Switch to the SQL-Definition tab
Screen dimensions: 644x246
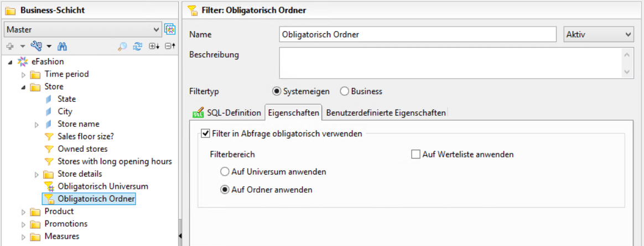click(227, 112)
